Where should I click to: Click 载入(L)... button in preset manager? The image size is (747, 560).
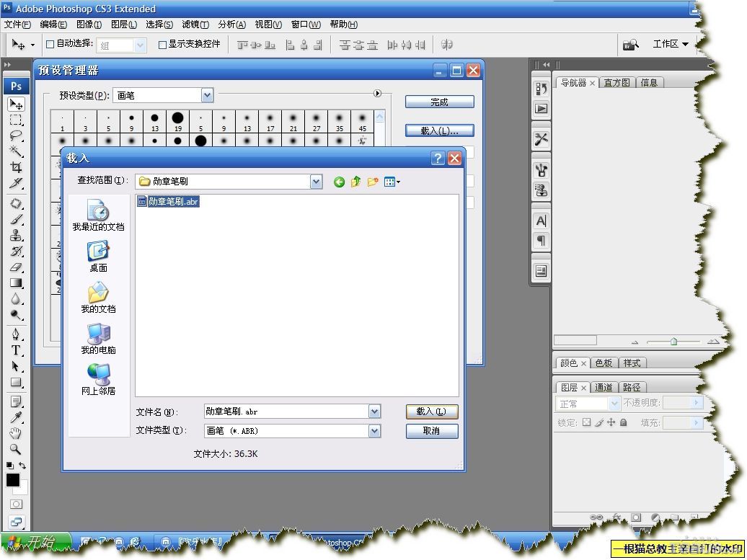[x=439, y=130]
